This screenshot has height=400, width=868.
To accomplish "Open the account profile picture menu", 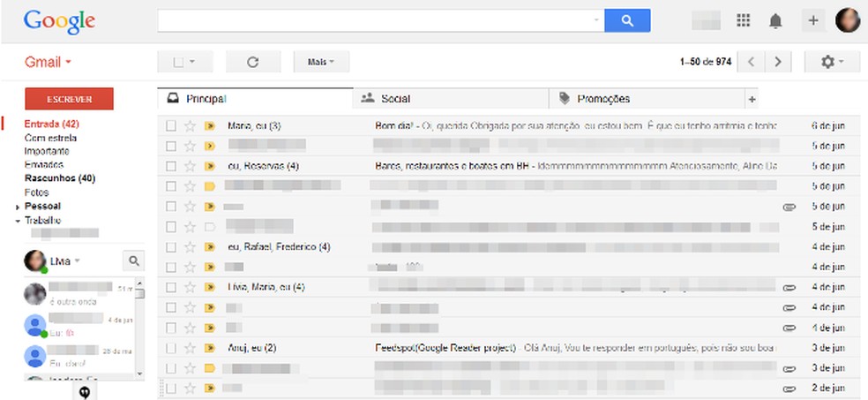I will click(848, 20).
